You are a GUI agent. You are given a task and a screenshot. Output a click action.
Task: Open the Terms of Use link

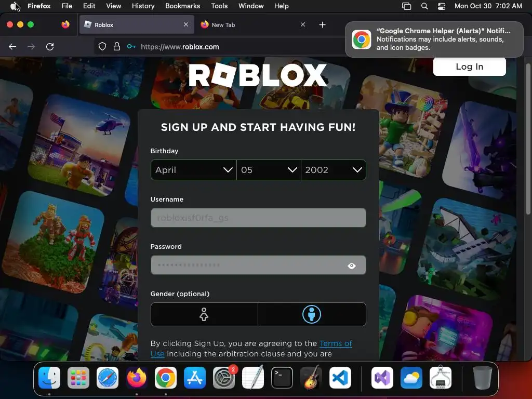point(251,349)
